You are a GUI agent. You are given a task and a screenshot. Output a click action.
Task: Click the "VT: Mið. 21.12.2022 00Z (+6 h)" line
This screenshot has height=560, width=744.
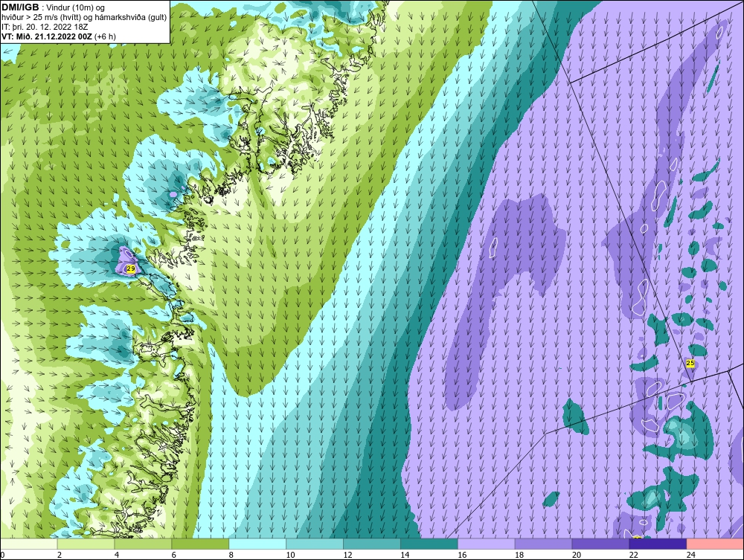pyautogui.click(x=58, y=36)
